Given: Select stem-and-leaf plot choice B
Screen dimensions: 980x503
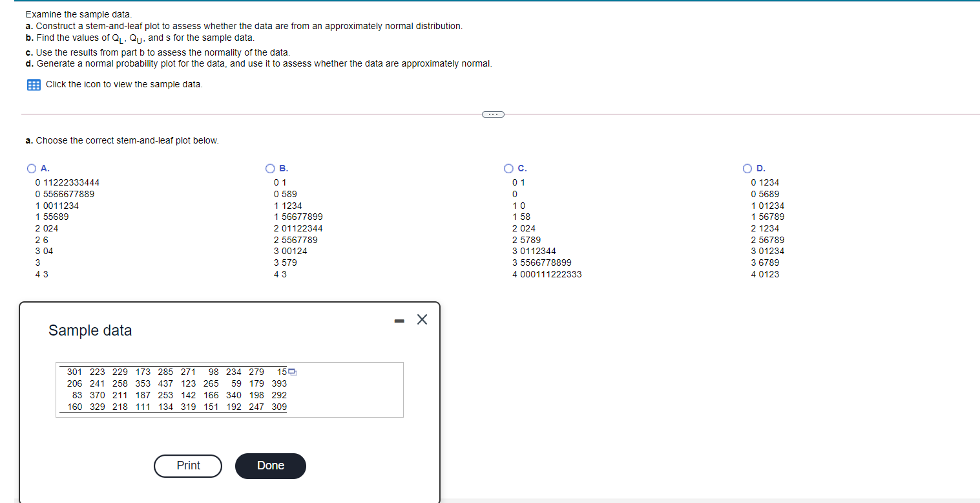Looking at the screenshot, I should click(269, 168).
